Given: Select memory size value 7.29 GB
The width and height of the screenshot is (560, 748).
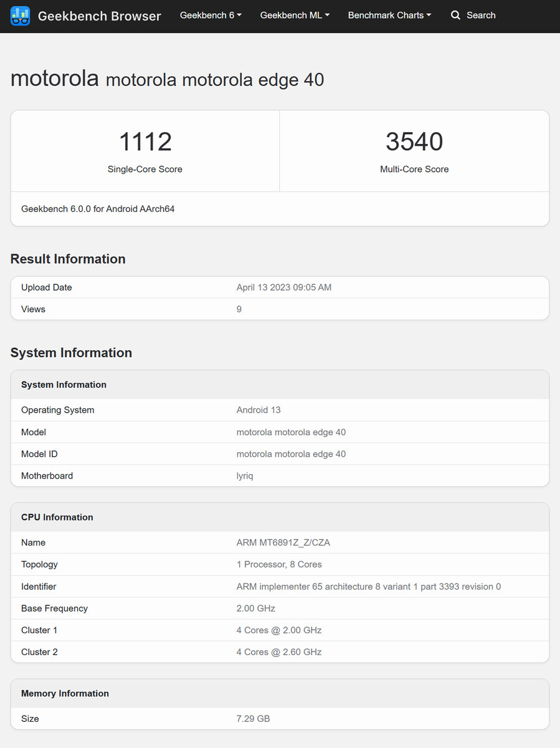Looking at the screenshot, I should click(x=254, y=719).
